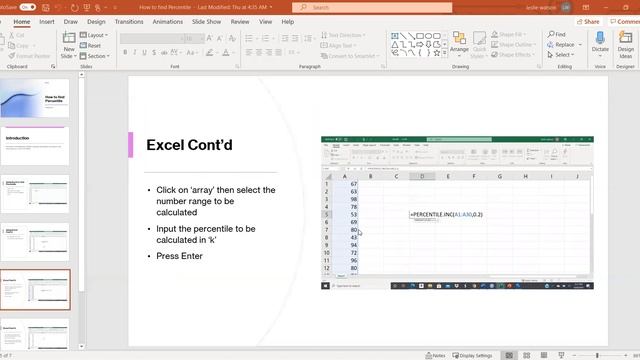Toggle Align Left paragraph alignment
The image size is (640, 360).
click(249, 53)
